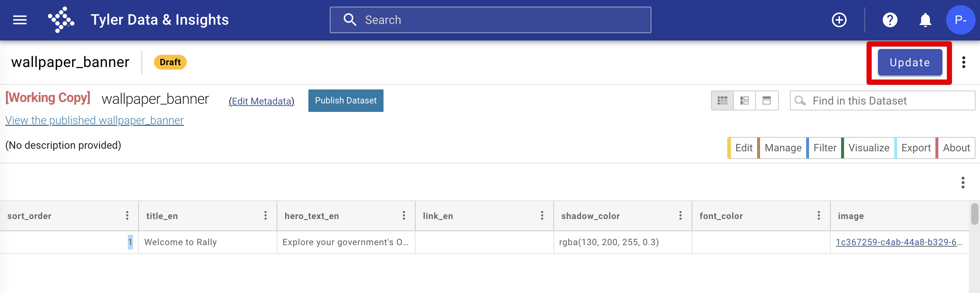
Task: Open the more options menu beside Update
Action: pyautogui.click(x=963, y=62)
